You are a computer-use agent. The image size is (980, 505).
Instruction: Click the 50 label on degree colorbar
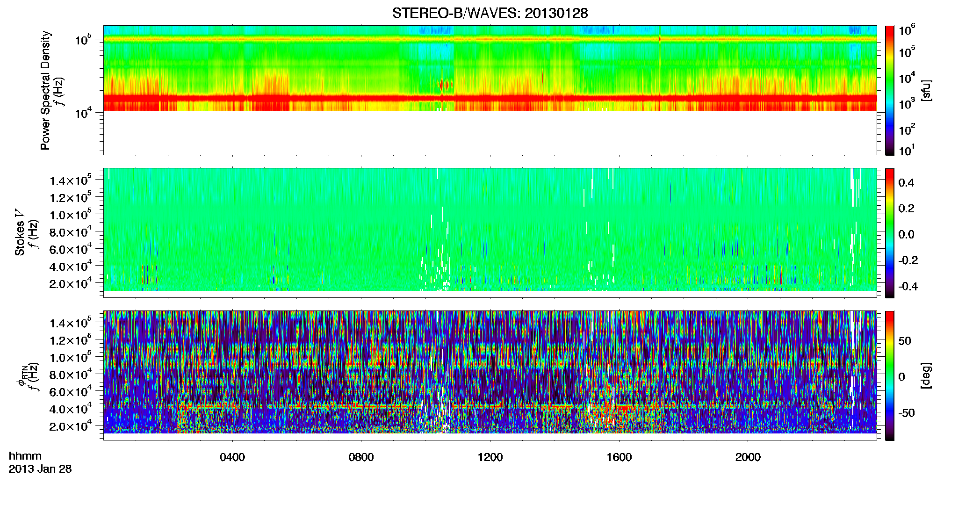(905, 341)
